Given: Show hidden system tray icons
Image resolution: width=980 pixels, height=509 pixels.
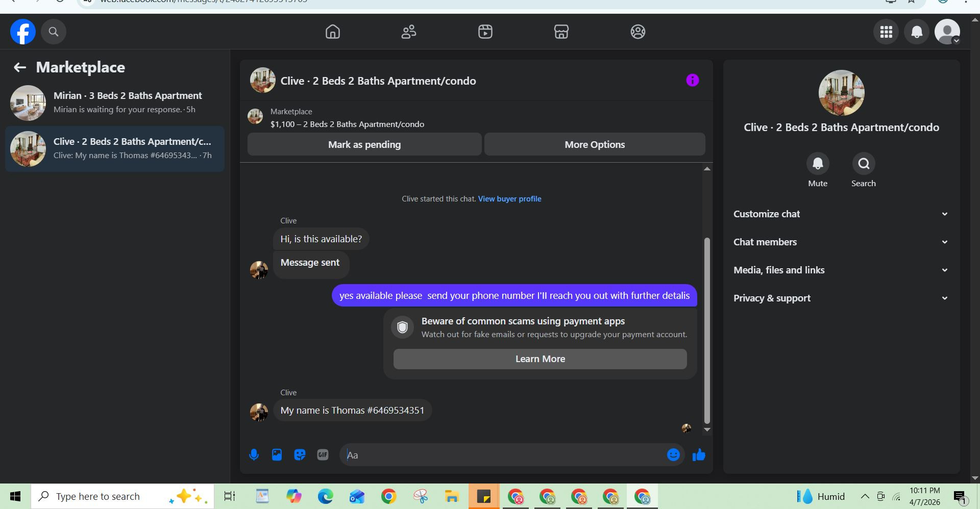Looking at the screenshot, I should click(x=865, y=496).
